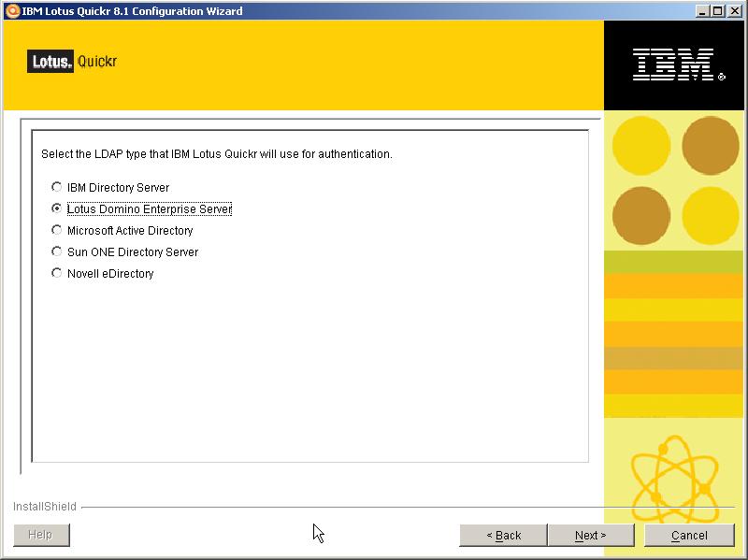
Task: Click the Lotus Quickr logo in banner
Action: coord(72,62)
